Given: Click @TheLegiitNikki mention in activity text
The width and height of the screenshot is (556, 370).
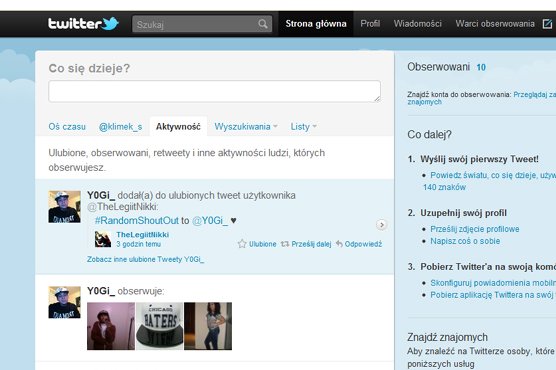Looking at the screenshot, I should pyautogui.click(x=123, y=207).
